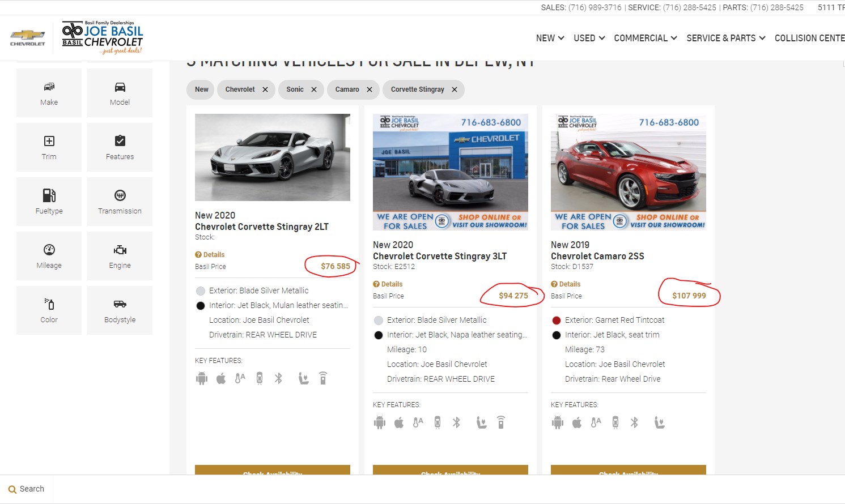This screenshot has width=845, height=504.
Task: Expand the SERVICE & PARTS dropdown
Action: 726,38
